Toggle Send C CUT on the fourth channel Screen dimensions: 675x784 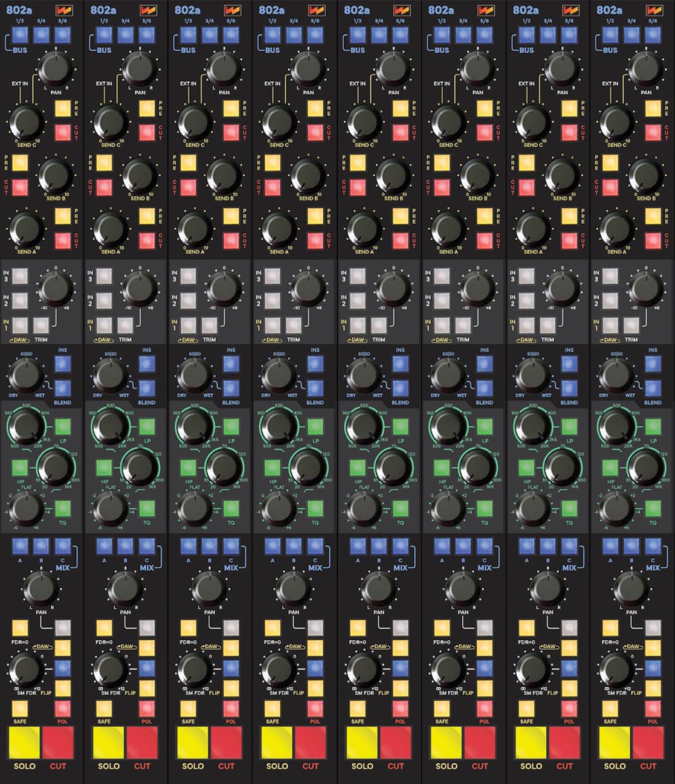pos(315,132)
